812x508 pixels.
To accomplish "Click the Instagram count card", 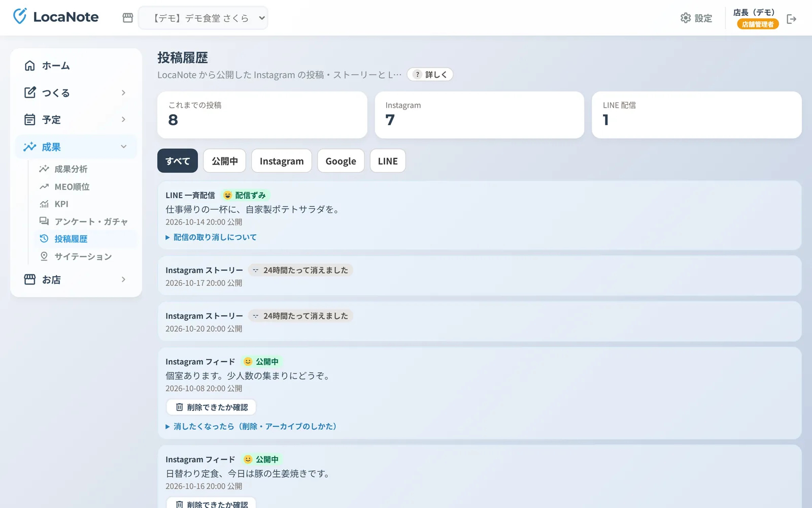I will [x=479, y=115].
